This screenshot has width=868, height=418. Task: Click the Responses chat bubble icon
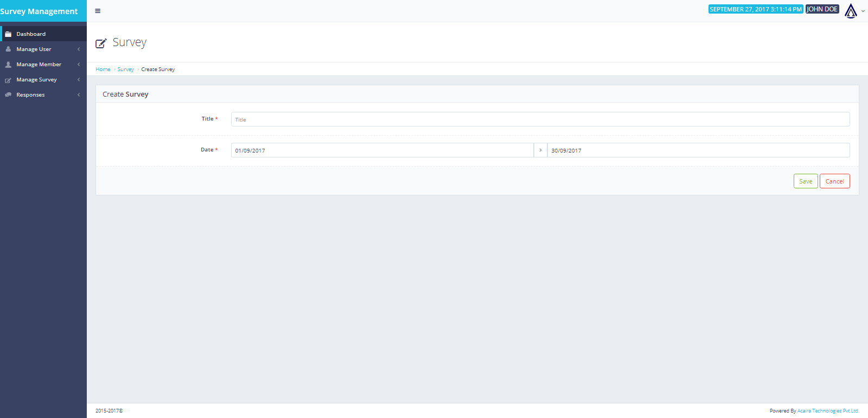(x=8, y=95)
